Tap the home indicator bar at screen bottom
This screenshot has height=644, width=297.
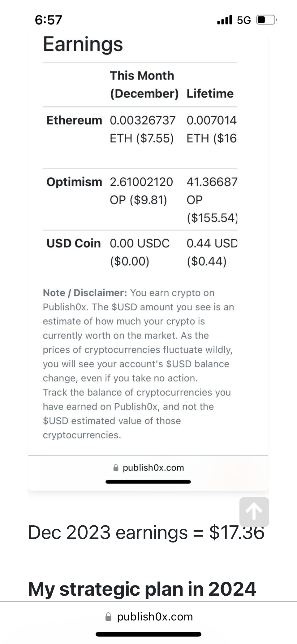(x=148, y=634)
